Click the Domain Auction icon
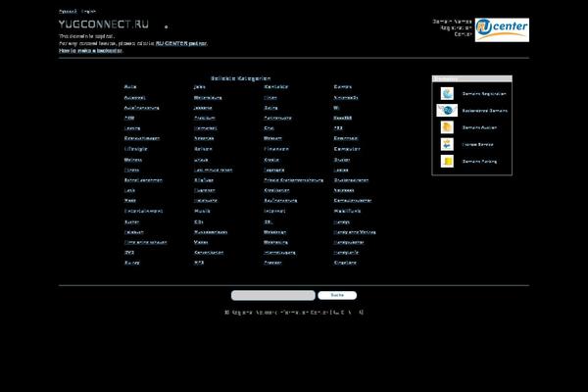 point(447,127)
